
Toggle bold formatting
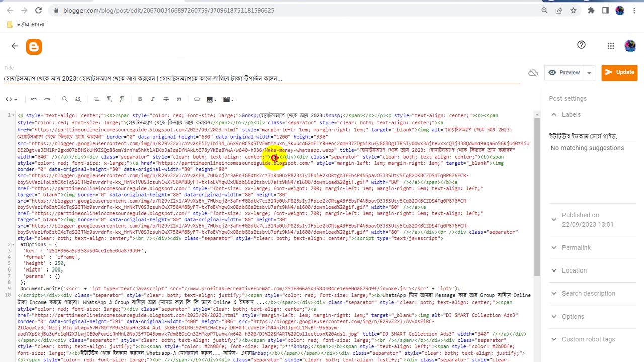pyautogui.click(x=140, y=99)
